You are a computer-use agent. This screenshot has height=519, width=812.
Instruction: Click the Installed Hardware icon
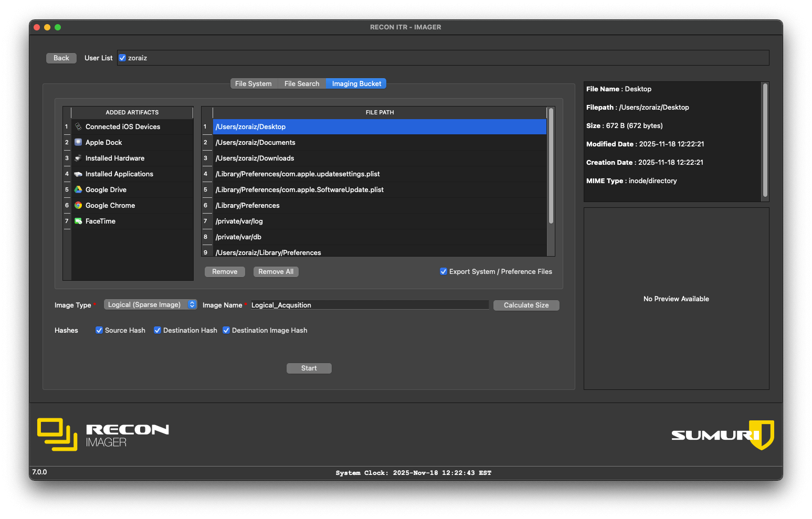point(78,158)
